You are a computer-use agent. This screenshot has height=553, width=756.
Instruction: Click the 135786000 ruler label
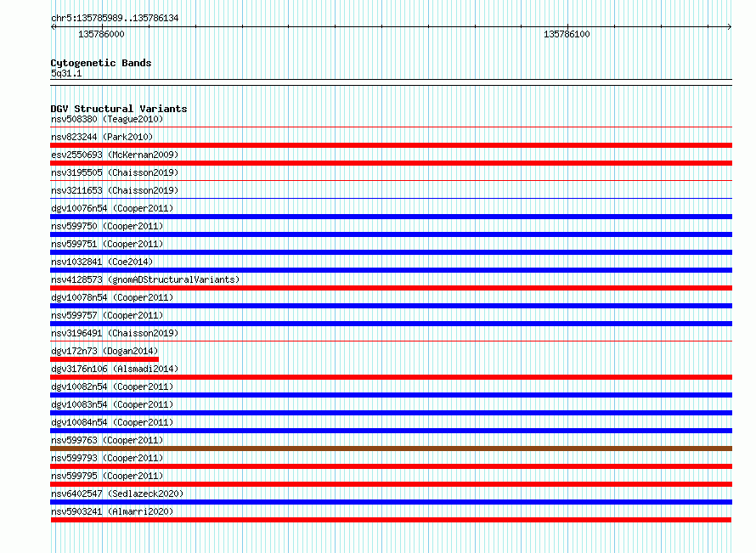pos(101,34)
